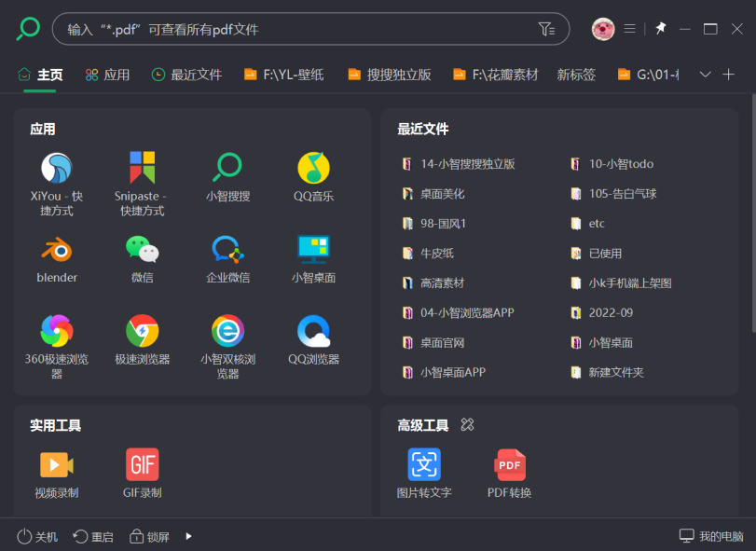Image resolution: width=756 pixels, height=551 pixels.
Task: Open recent folder 10-小智todo
Action: 612,164
